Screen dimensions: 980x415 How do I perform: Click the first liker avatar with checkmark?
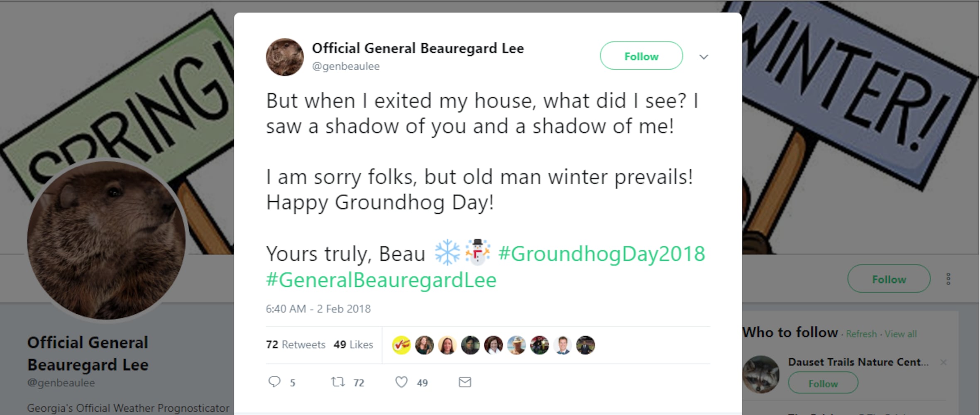[x=401, y=345]
